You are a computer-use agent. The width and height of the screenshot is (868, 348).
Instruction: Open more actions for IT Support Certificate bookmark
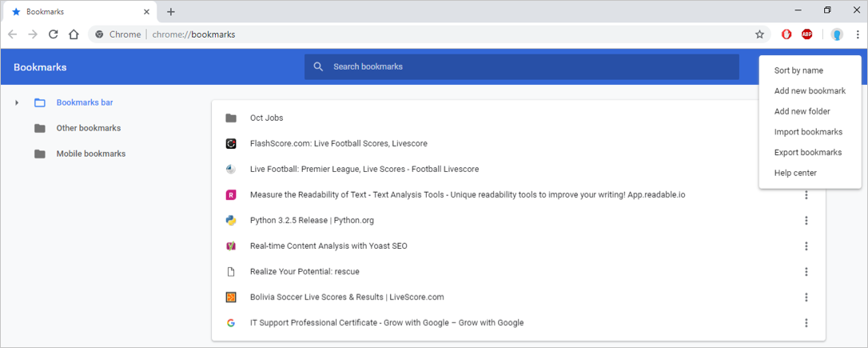click(x=806, y=323)
